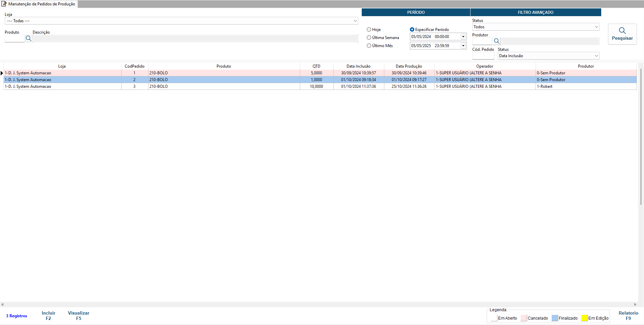Image resolution: width=644 pixels, height=325 pixels.
Task: Sort by Data Inclusão column header
Action: (359, 66)
